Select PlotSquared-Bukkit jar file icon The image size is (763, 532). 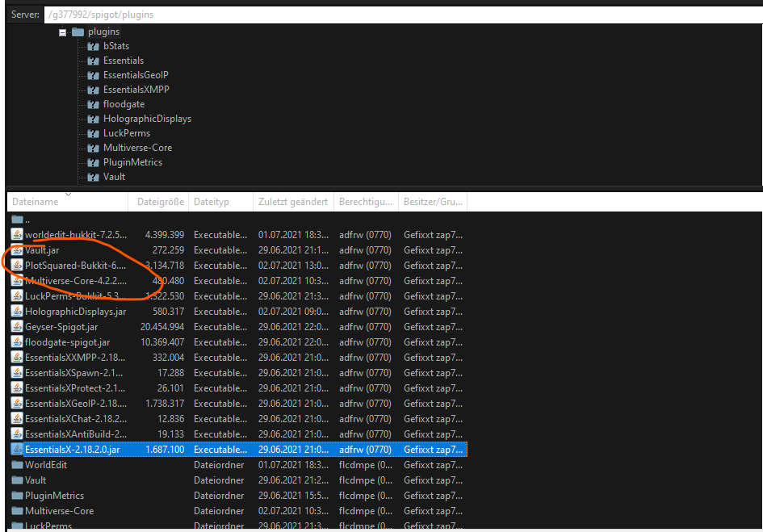pos(17,266)
